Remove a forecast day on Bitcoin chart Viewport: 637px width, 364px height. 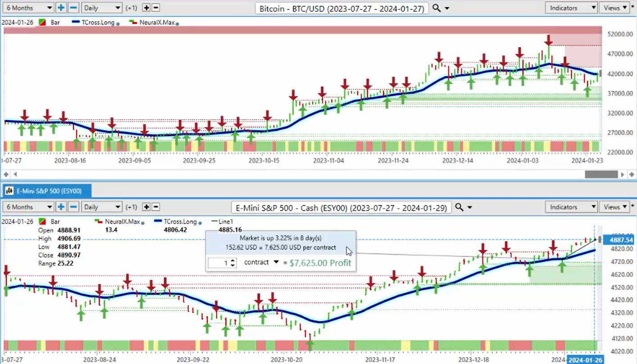coord(156,8)
